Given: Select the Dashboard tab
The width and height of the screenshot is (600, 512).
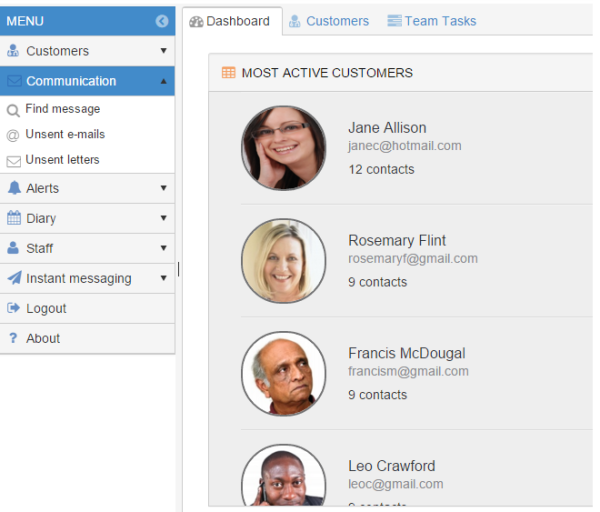Looking at the screenshot, I should (x=229, y=21).
